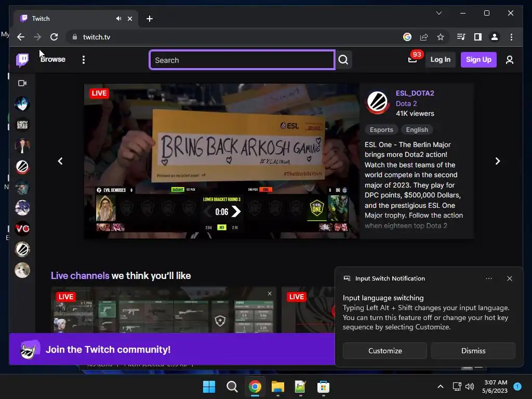Open the Live channels heading link
Screen dimensions: 532x399
pyautogui.click(x=80, y=275)
